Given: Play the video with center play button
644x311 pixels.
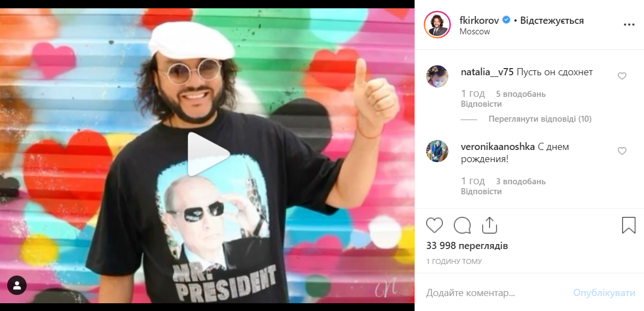Looking at the screenshot, I should [207, 154].
